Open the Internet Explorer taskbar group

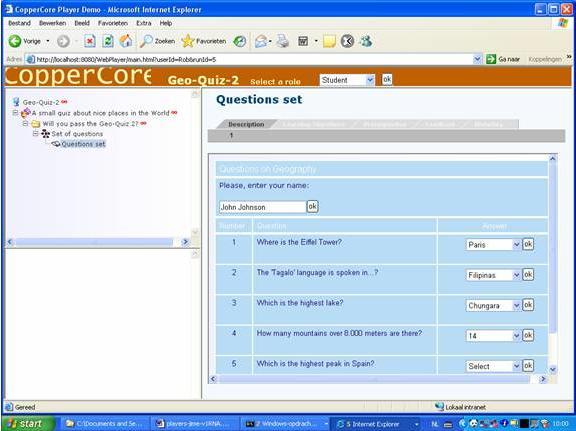tap(376, 424)
